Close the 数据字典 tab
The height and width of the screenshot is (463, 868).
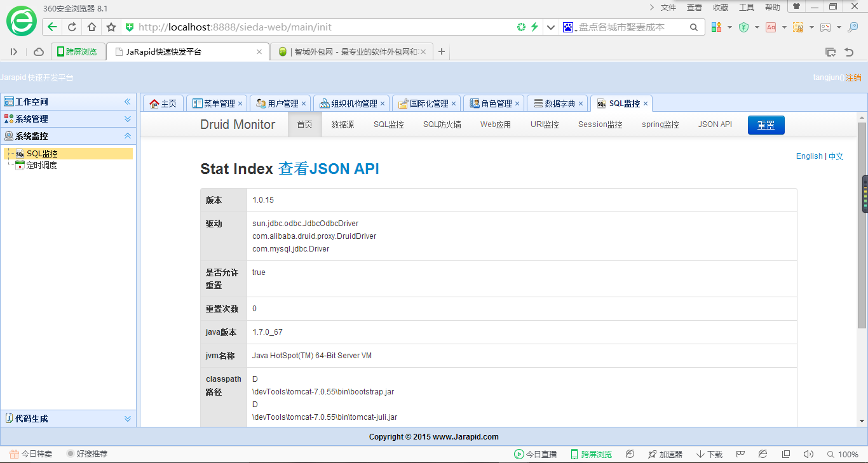pos(581,104)
